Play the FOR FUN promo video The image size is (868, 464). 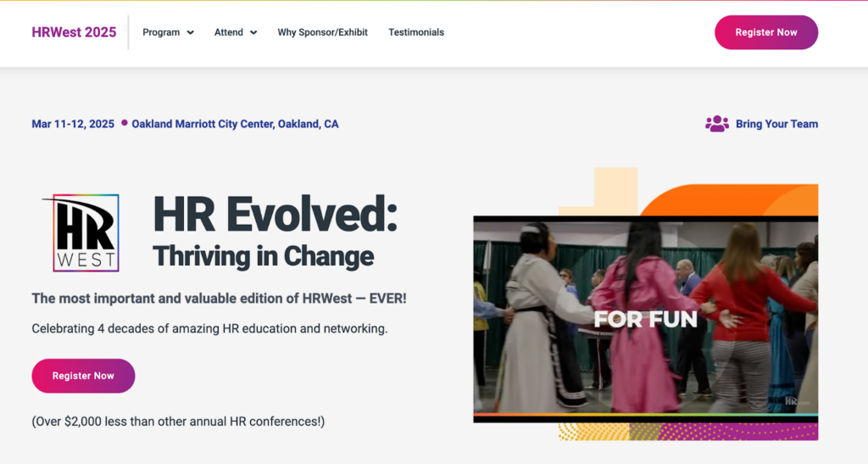click(645, 320)
